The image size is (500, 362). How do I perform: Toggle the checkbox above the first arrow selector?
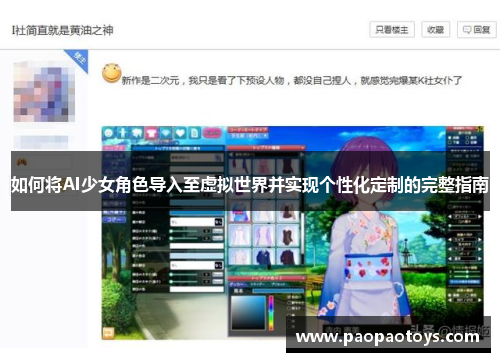tap(451, 207)
